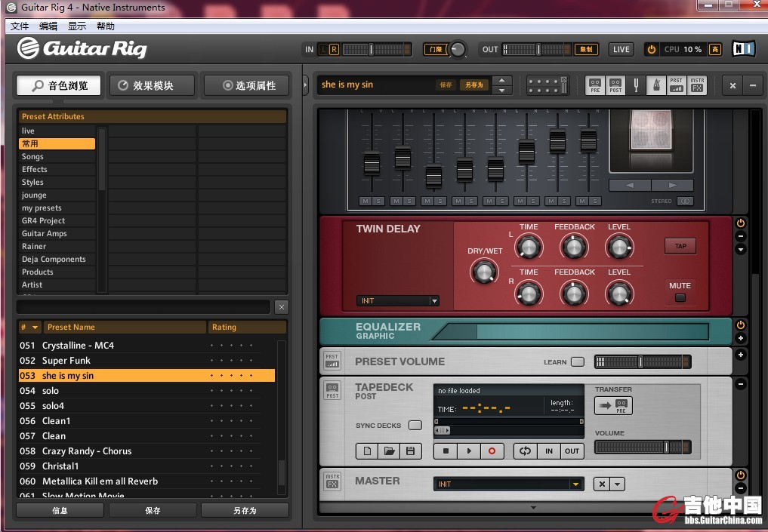Delete the Master preset with the X button
The image size is (768, 532).
point(602,484)
